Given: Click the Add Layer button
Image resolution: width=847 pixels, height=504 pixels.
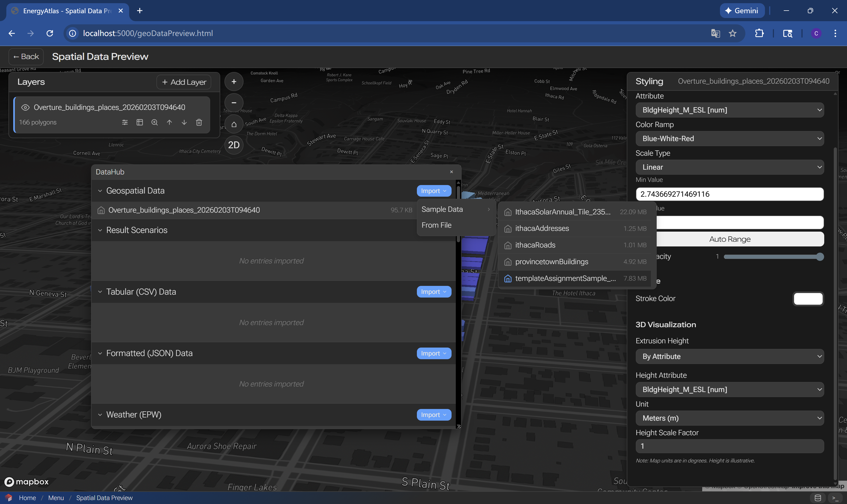Looking at the screenshot, I should pos(184,82).
